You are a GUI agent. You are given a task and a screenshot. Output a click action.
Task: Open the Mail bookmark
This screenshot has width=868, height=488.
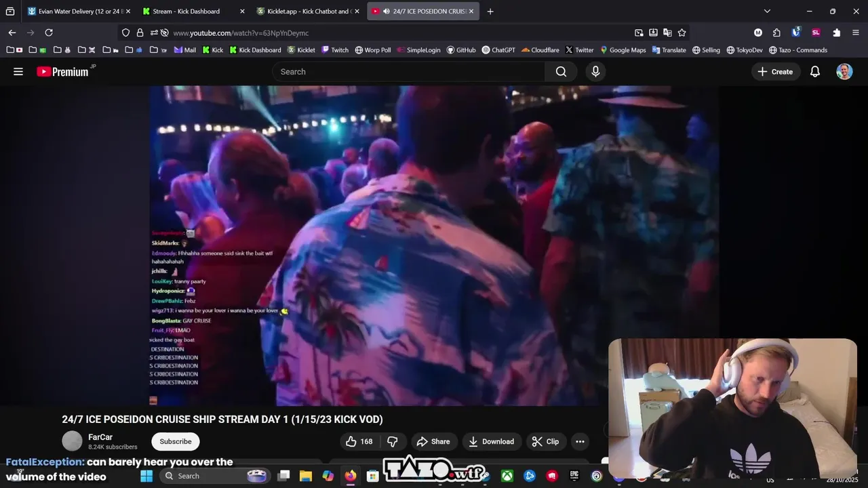point(185,50)
